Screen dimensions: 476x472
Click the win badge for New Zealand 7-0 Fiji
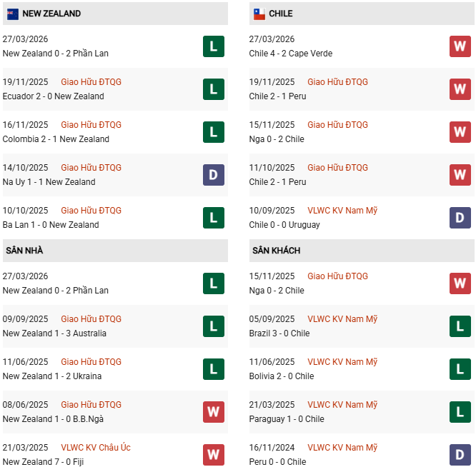pyautogui.click(x=214, y=454)
